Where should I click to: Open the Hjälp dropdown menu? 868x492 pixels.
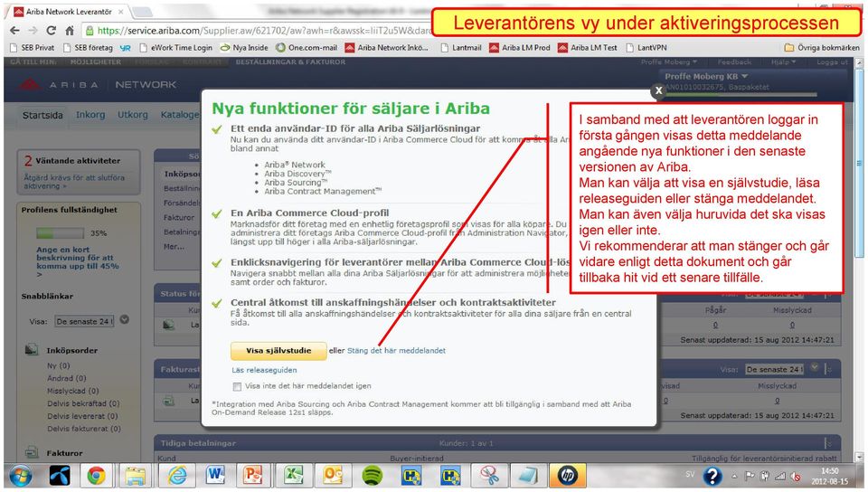[783, 62]
